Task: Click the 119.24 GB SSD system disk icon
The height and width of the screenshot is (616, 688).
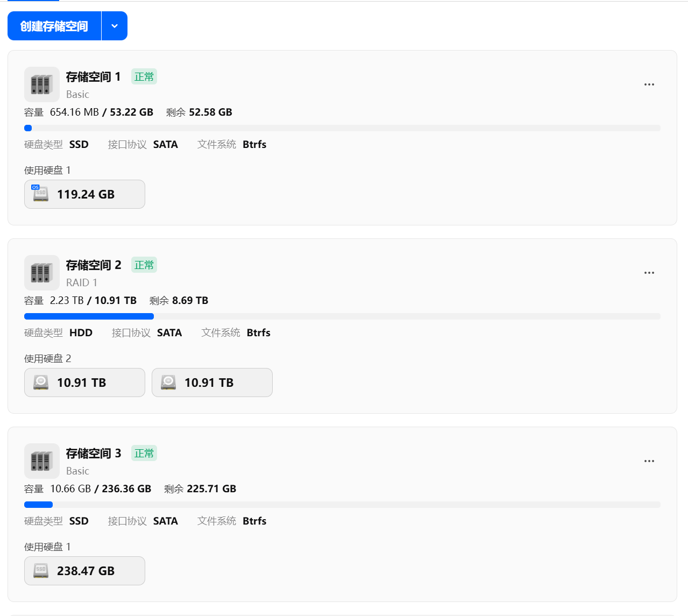Action: tap(41, 194)
